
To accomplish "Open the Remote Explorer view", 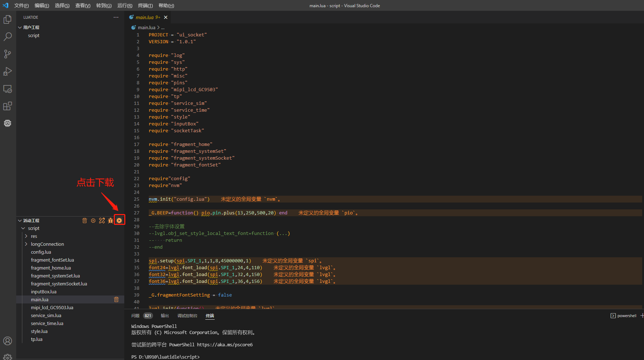I will click(8, 89).
